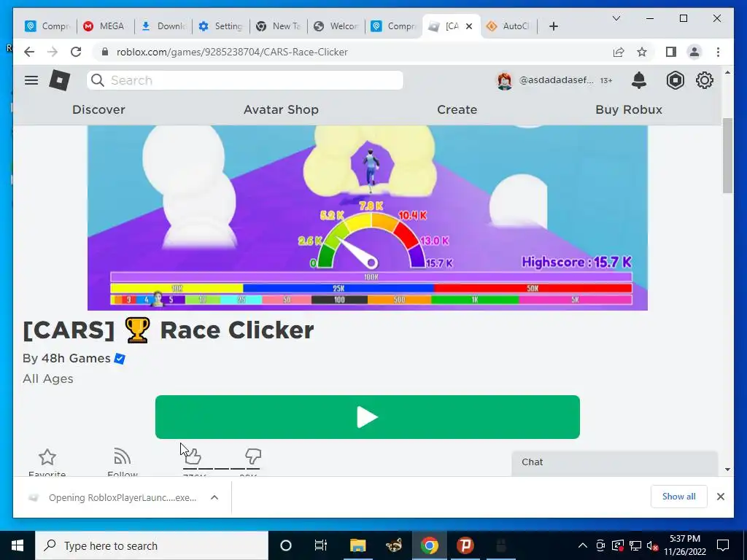The height and width of the screenshot is (560, 747).
Task: Go back using Chrome back arrow
Action: pyautogui.click(x=29, y=52)
